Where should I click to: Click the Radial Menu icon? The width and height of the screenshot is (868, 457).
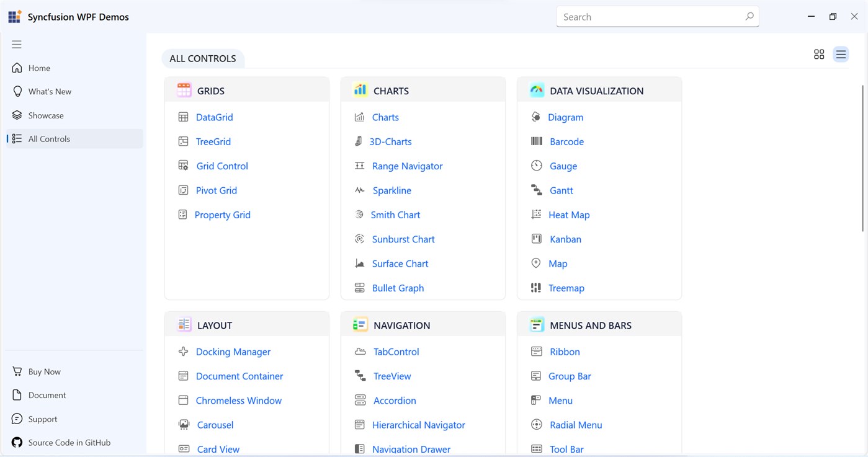point(537,425)
